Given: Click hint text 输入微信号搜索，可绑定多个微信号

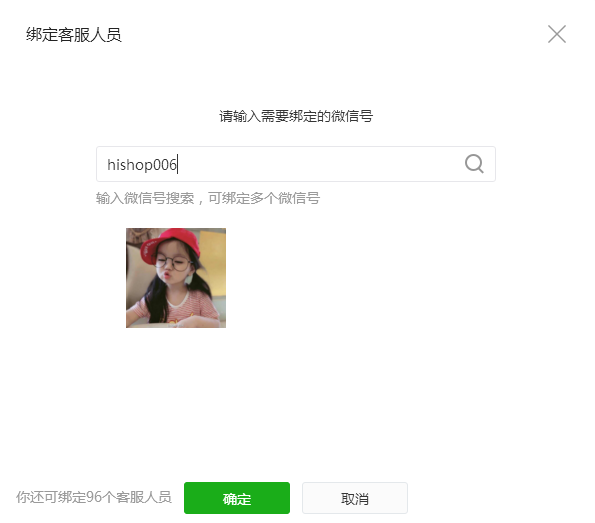Looking at the screenshot, I should coord(208,198).
